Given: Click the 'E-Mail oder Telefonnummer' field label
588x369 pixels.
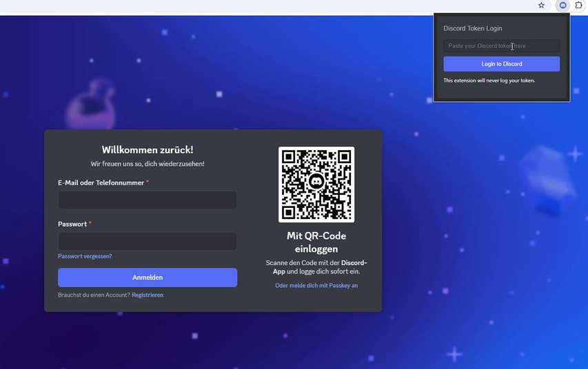Looking at the screenshot, I should tap(101, 183).
